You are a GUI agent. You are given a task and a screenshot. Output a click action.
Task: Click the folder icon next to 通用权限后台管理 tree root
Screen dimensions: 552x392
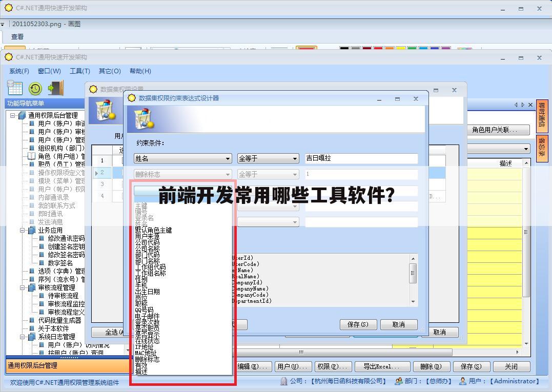[22, 115]
